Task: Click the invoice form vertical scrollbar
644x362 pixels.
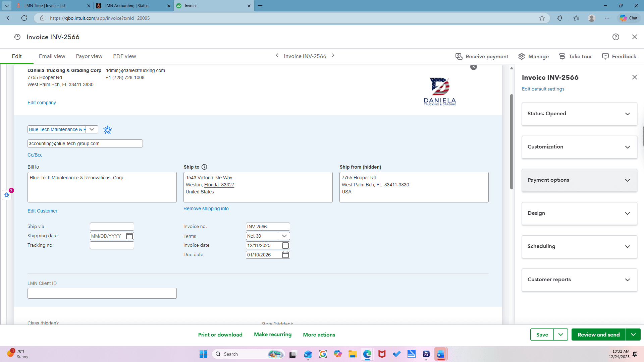Action: pos(512,142)
